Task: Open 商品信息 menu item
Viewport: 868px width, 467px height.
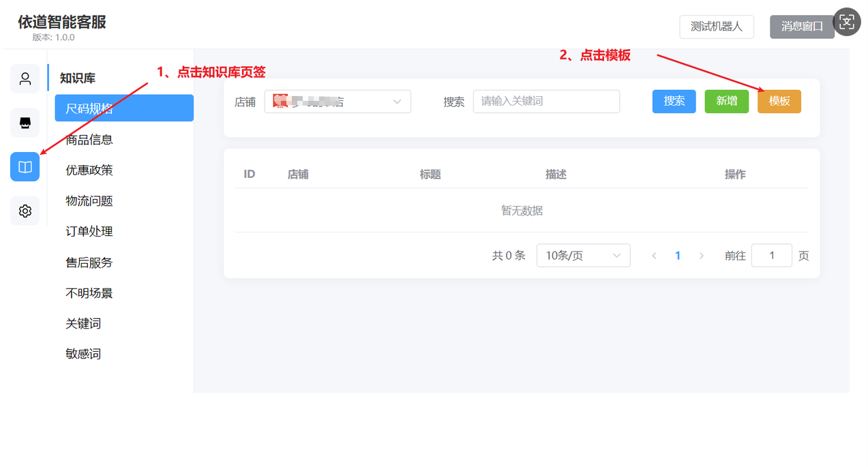Action: pos(89,140)
